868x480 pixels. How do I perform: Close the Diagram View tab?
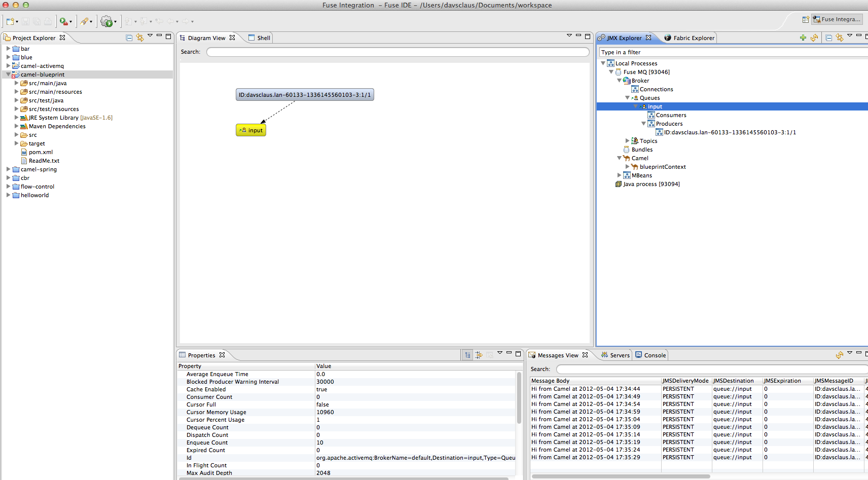coord(232,38)
